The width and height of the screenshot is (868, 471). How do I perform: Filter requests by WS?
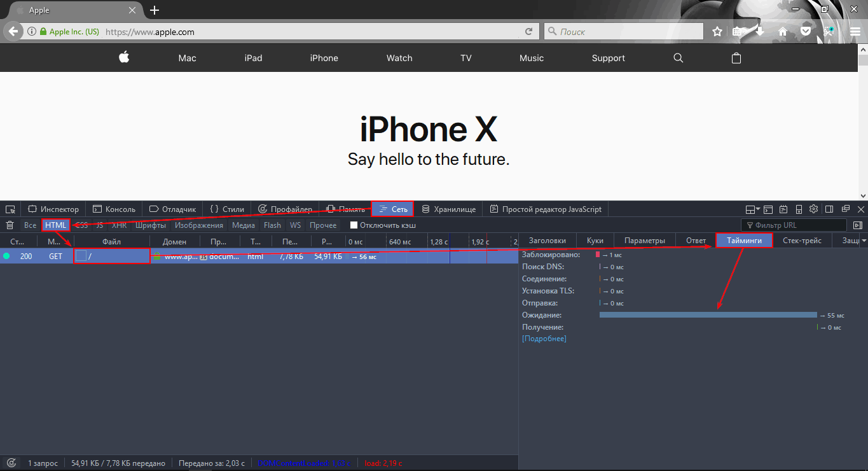tap(295, 225)
